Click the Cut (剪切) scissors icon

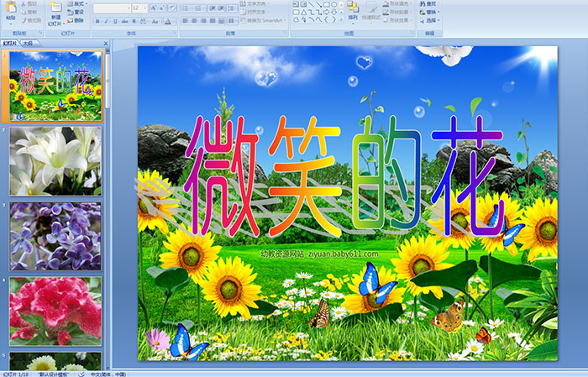[24, 3]
